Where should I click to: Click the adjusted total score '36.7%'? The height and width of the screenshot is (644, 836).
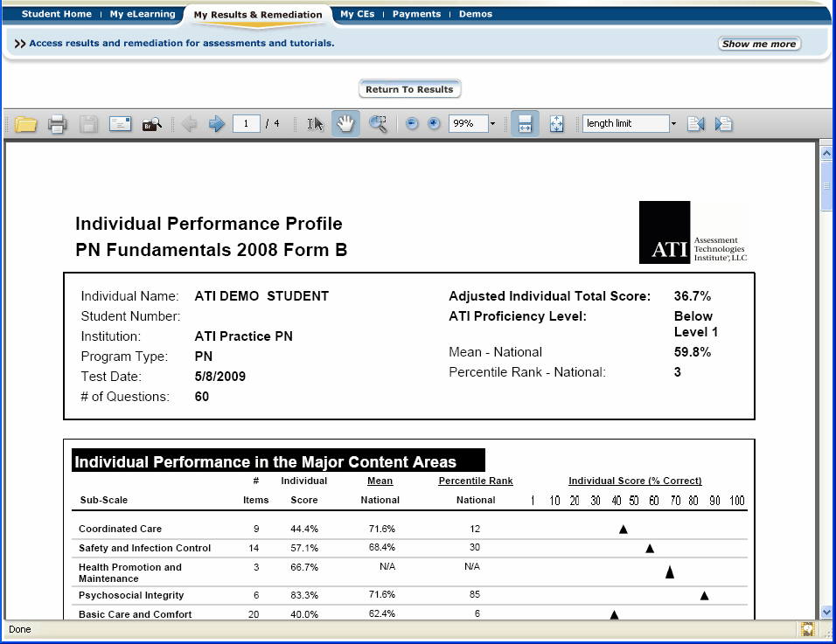tap(693, 296)
